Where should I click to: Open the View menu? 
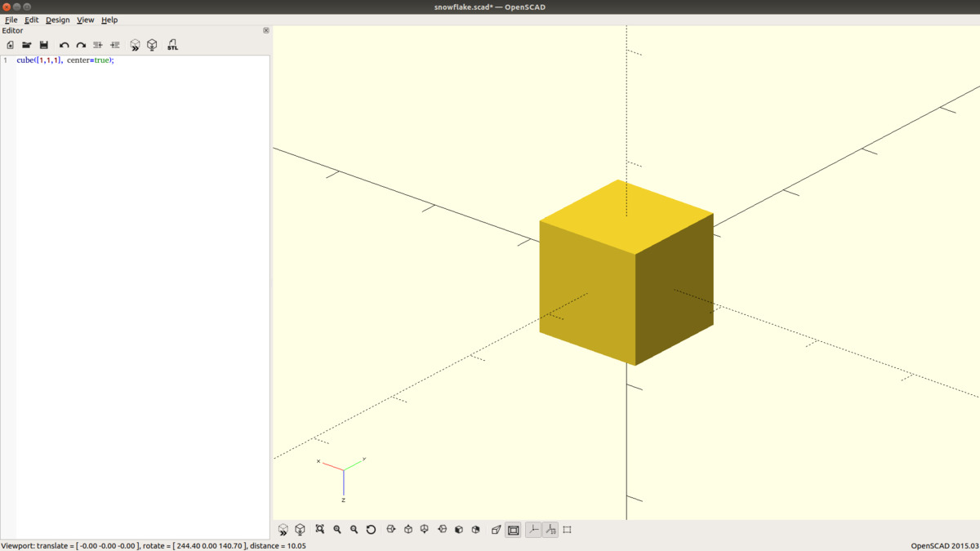click(85, 20)
